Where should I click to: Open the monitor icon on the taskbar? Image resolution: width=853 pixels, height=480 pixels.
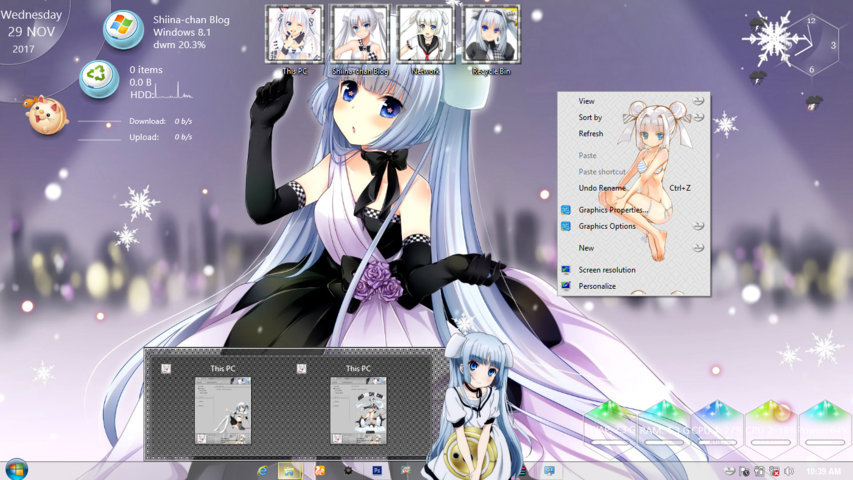click(549, 470)
